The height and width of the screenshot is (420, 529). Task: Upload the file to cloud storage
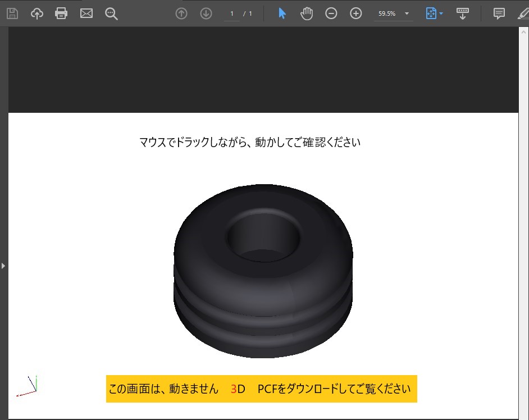click(37, 13)
